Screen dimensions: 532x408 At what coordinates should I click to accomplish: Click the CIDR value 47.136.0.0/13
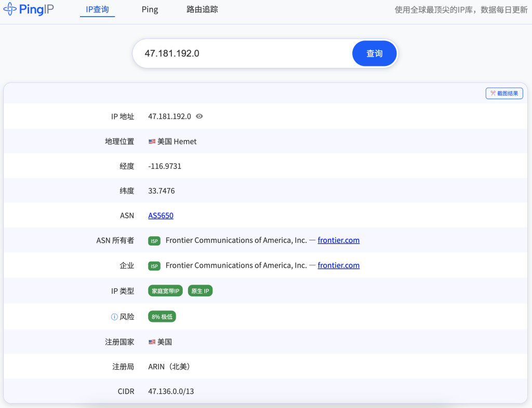point(171,391)
